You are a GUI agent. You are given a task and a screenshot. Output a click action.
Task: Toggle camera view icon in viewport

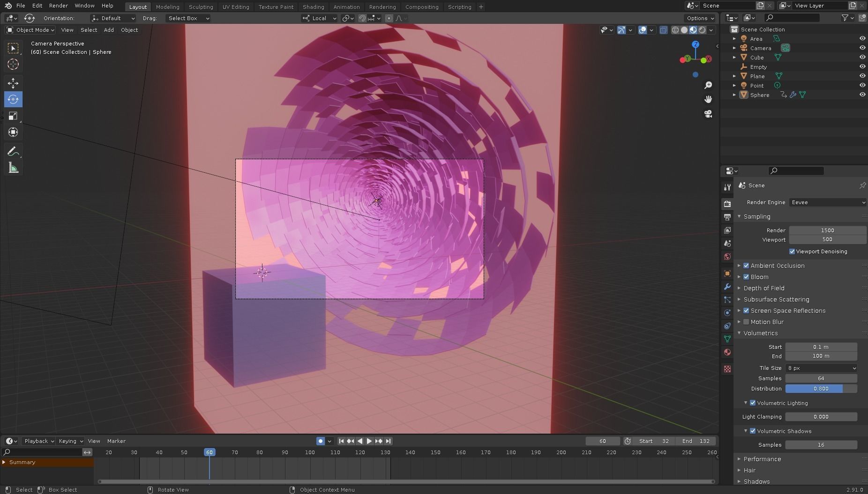click(x=708, y=114)
